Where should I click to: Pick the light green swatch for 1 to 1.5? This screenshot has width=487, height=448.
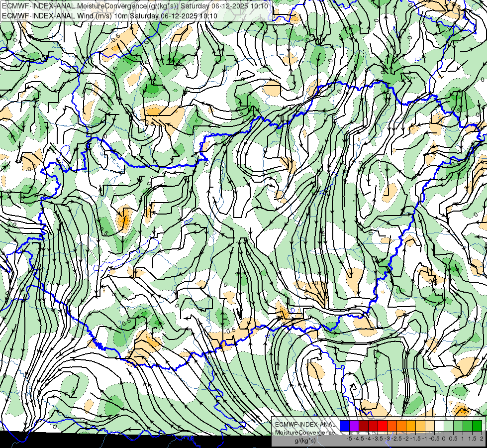coord(458,426)
